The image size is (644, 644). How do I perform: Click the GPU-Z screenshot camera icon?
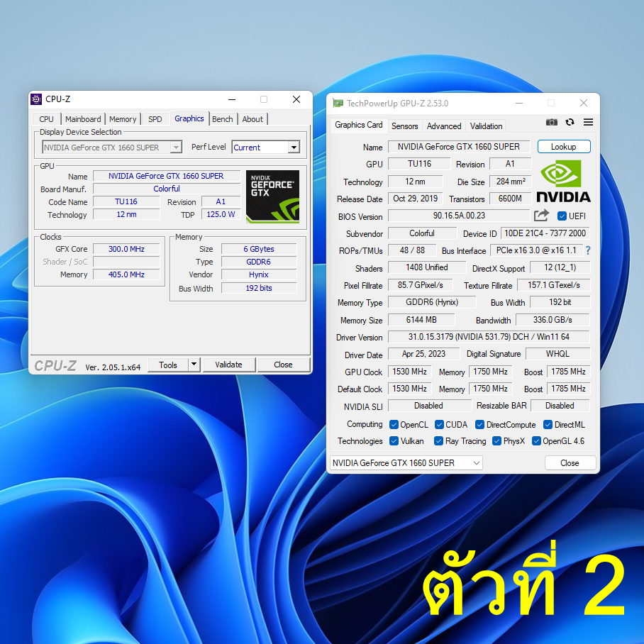[x=551, y=123]
